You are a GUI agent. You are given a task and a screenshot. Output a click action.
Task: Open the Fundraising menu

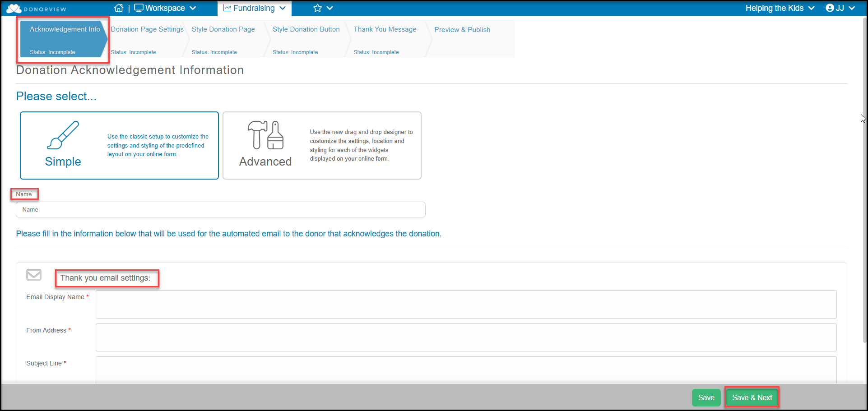(x=255, y=8)
